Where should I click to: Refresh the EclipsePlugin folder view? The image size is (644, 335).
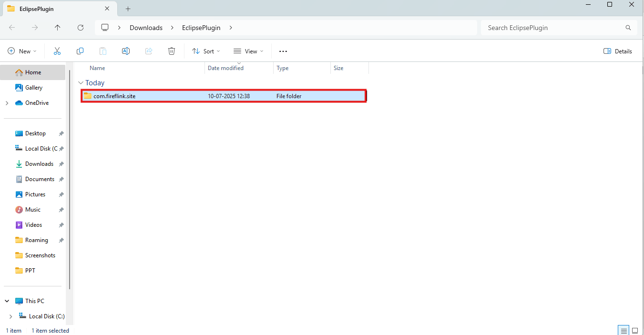coord(81,28)
